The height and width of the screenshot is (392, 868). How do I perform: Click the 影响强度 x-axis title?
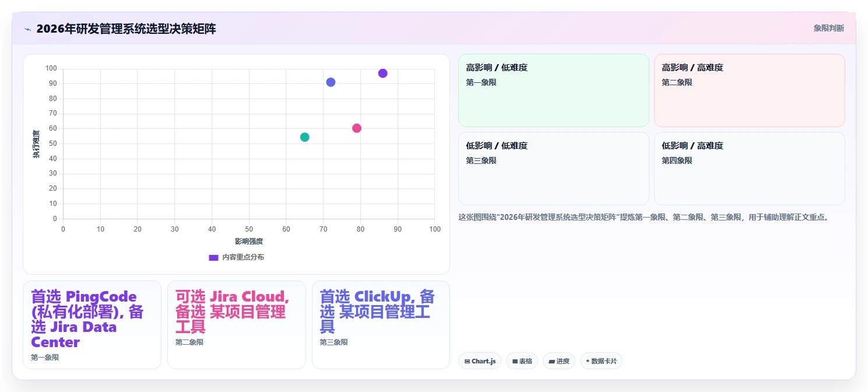pyautogui.click(x=249, y=242)
